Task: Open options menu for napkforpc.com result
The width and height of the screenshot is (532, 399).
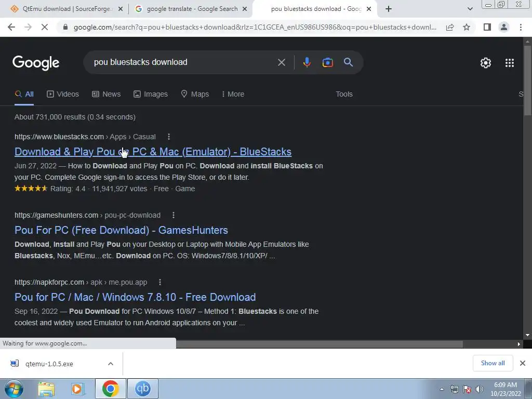Action: tap(160, 282)
